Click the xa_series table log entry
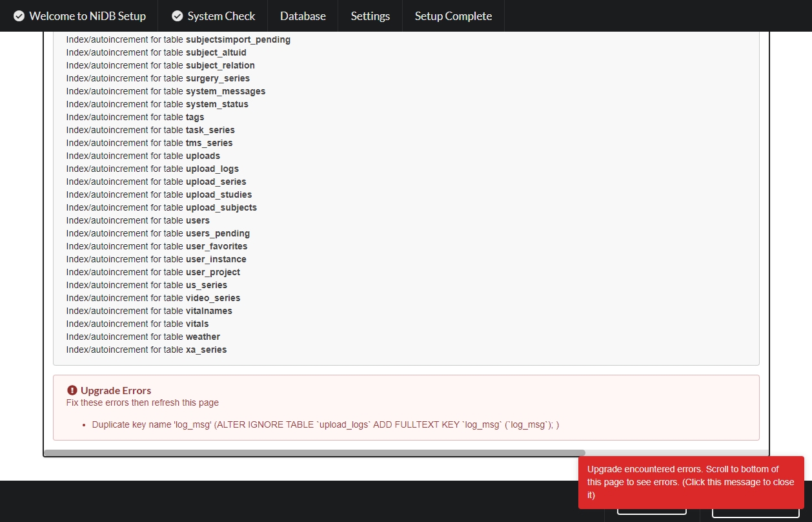This screenshot has height=522, width=812. [x=147, y=350]
